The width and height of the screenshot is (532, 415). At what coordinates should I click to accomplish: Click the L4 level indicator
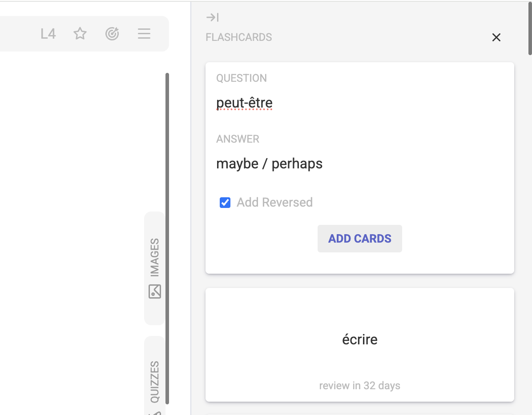[48, 34]
